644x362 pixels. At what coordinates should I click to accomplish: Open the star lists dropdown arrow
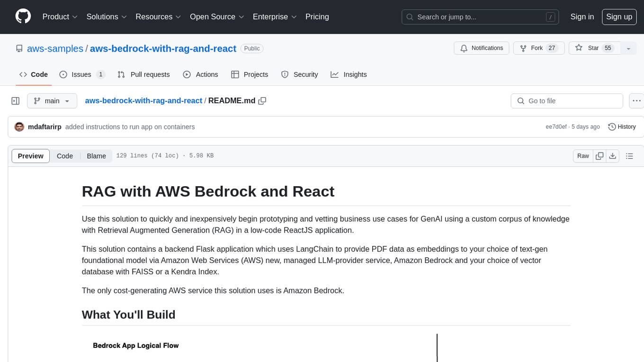(x=628, y=48)
